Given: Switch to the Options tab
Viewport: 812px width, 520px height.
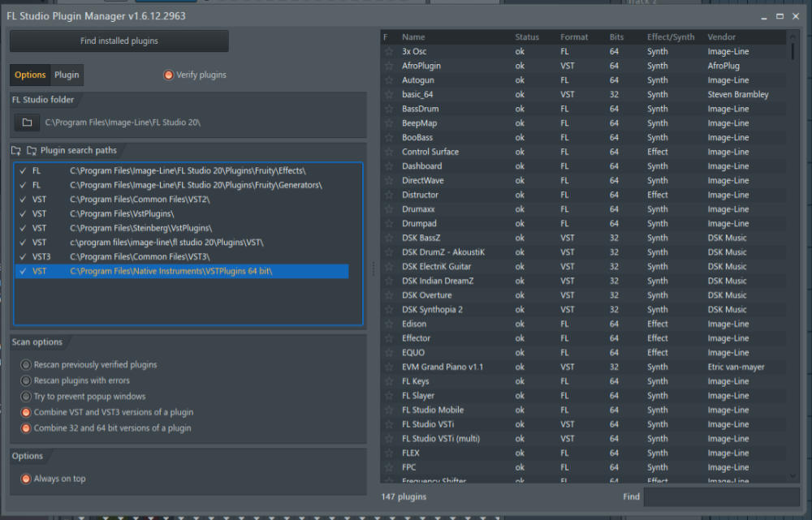Looking at the screenshot, I should click(30, 75).
